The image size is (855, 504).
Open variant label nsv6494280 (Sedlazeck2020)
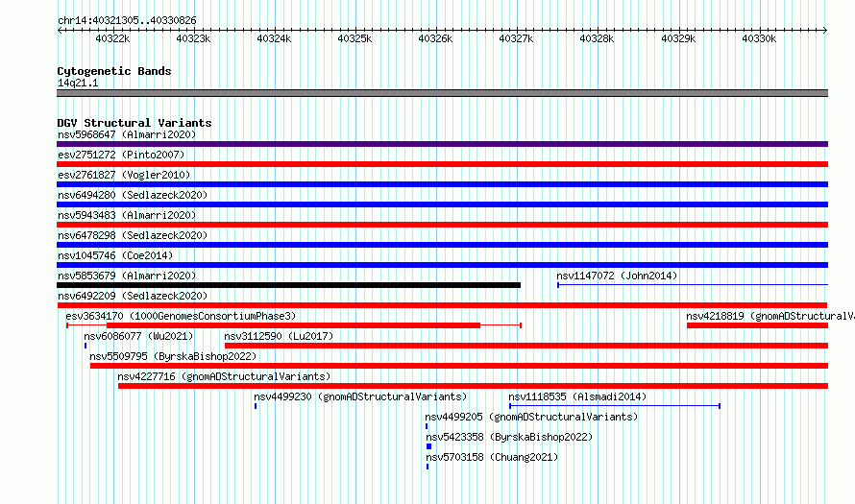coord(133,195)
